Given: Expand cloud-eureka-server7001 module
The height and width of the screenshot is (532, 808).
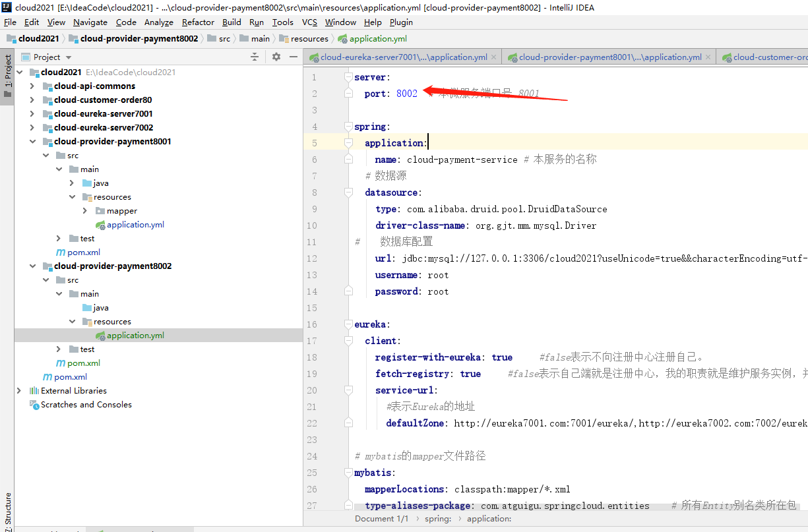Looking at the screenshot, I should coord(33,114).
